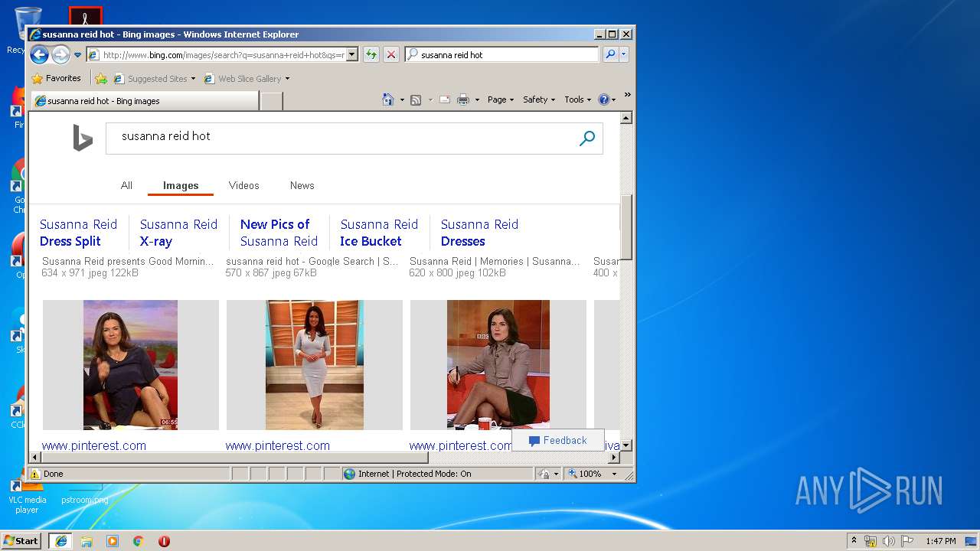
Task: Click the Add to Favorites Bar icon
Action: tap(101, 78)
